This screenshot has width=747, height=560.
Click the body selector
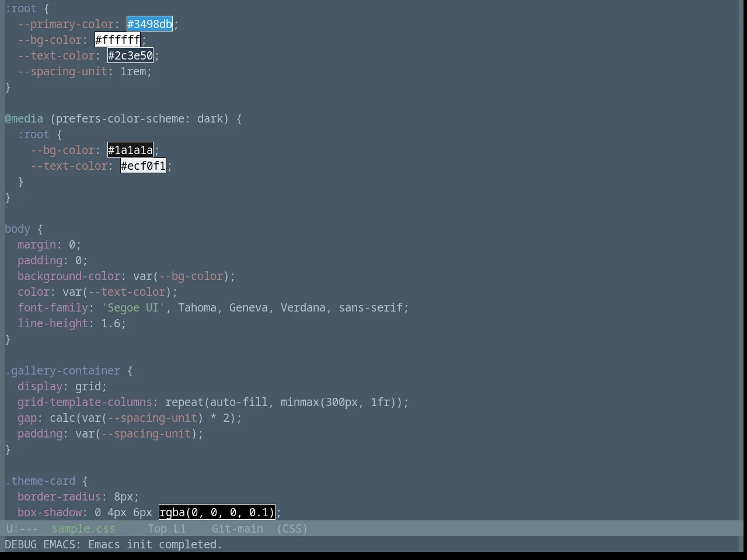pyautogui.click(x=18, y=229)
